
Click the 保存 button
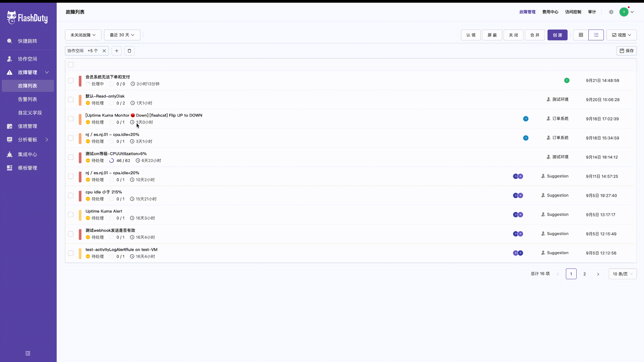point(626,51)
